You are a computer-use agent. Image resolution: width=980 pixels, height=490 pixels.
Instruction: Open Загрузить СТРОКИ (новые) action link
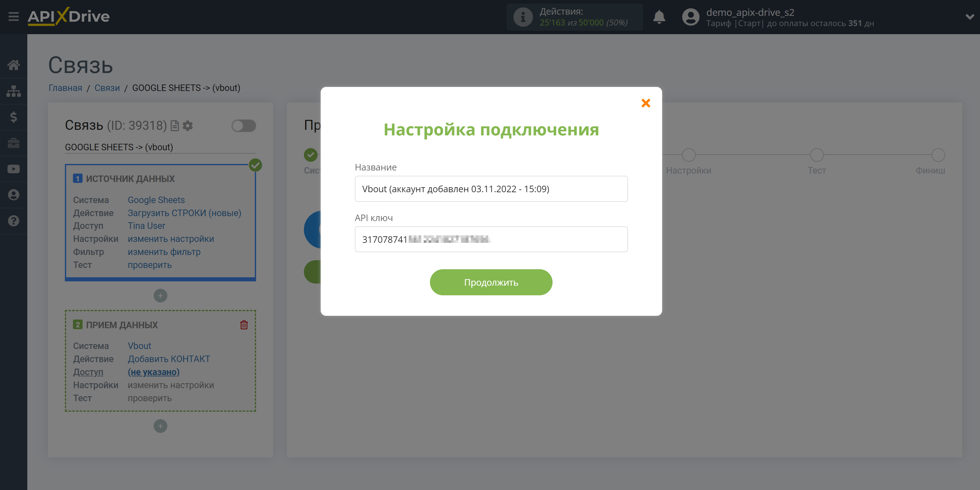(184, 213)
